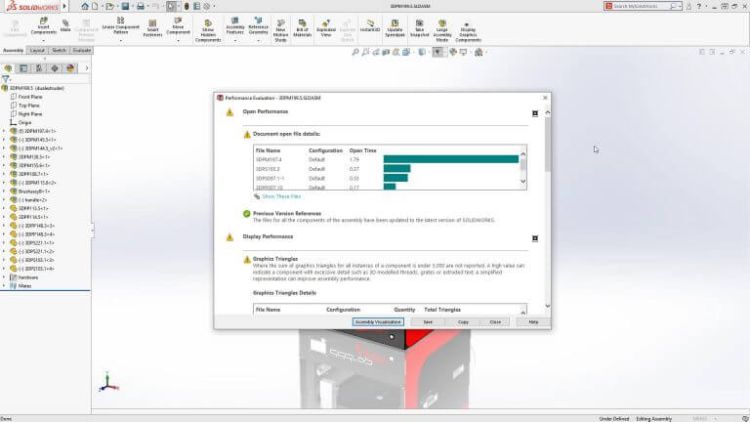Viewport: 750px width, 422px height.
Task: Click the Search MySolidWorks field
Action: [641, 6]
